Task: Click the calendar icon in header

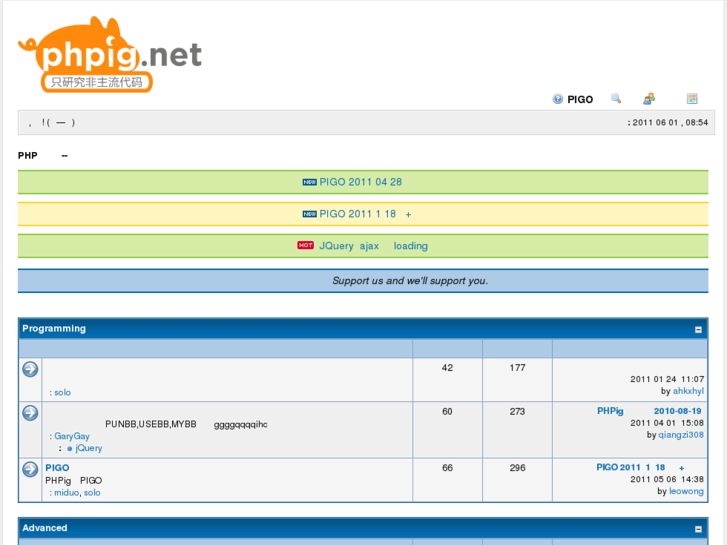Action: [x=692, y=98]
